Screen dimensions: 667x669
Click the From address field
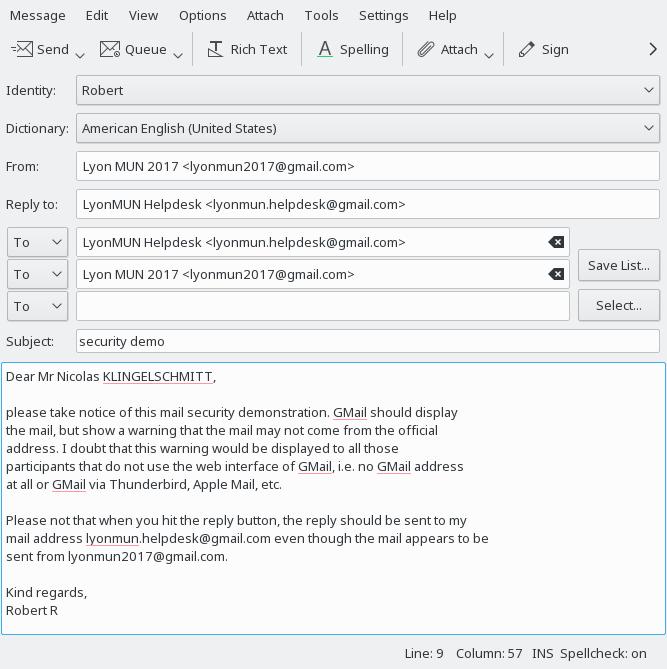coord(368,166)
